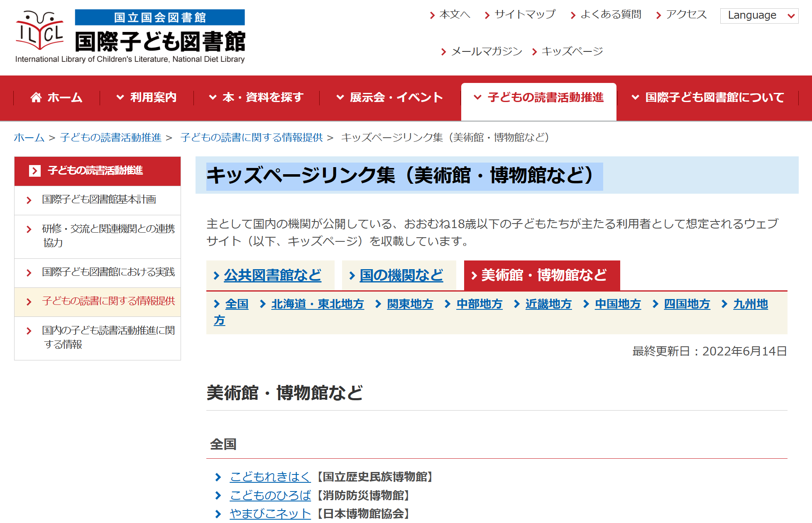812x523 pixels.
Task: Open sidebar item 国際子ども図書館における実践
Action: click(x=98, y=272)
